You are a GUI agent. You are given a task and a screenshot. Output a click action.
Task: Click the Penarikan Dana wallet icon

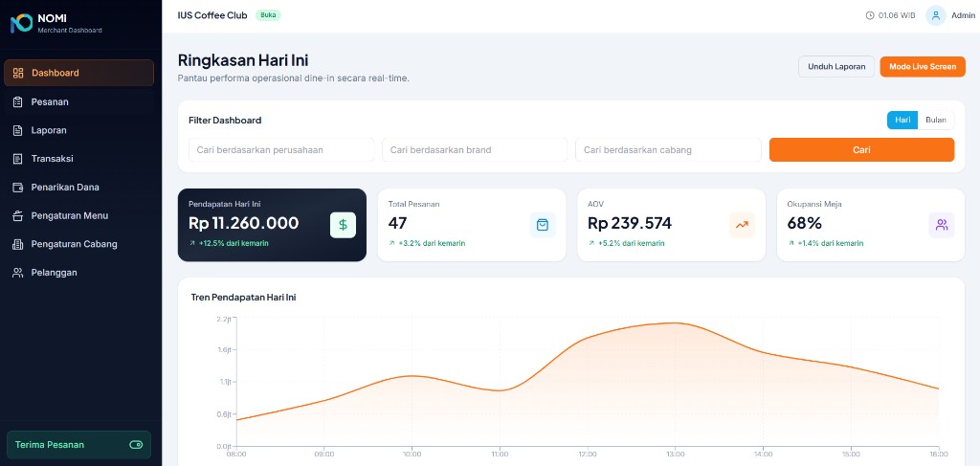coord(18,188)
